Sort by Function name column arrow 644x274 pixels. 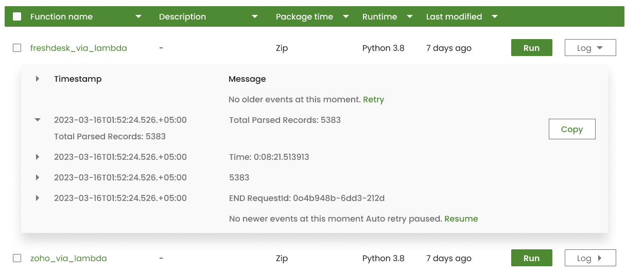[138, 17]
